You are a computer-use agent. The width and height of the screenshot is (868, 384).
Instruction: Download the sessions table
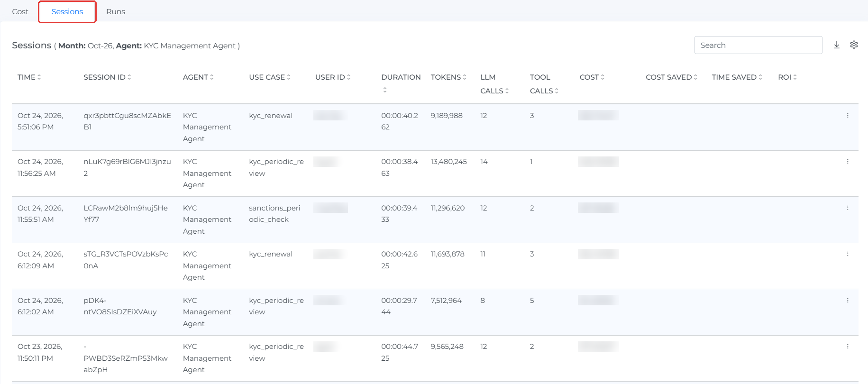point(837,45)
